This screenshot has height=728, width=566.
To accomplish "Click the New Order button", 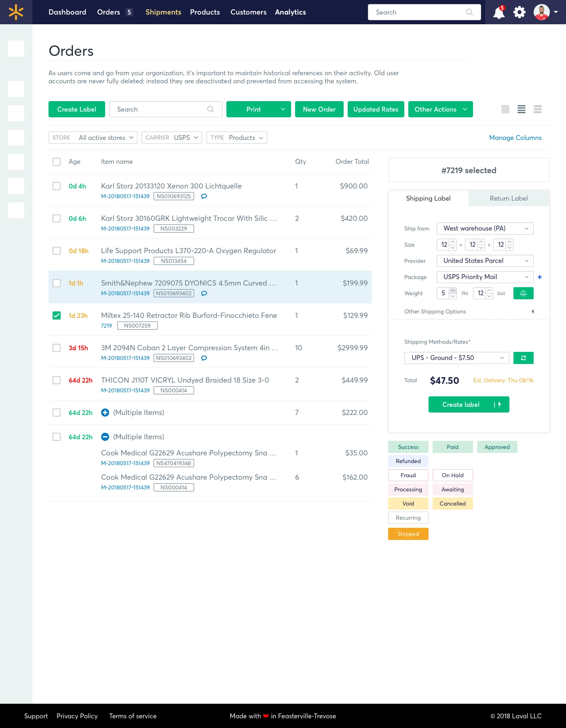I will coord(319,109).
